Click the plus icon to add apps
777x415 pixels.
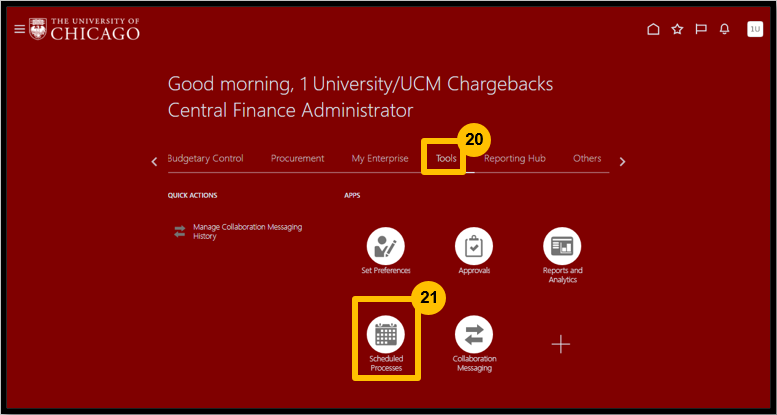561,344
